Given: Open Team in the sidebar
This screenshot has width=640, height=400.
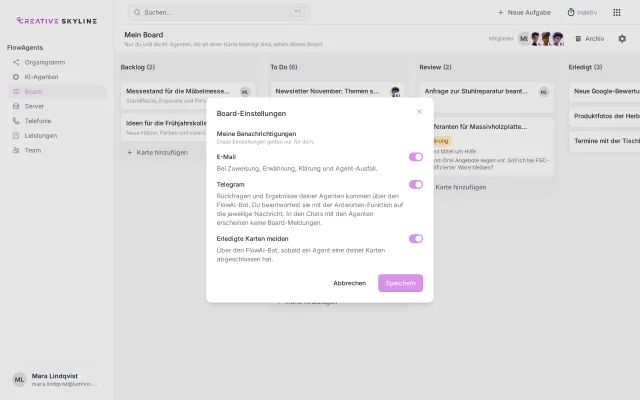Looking at the screenshot, I should (56, 150).
